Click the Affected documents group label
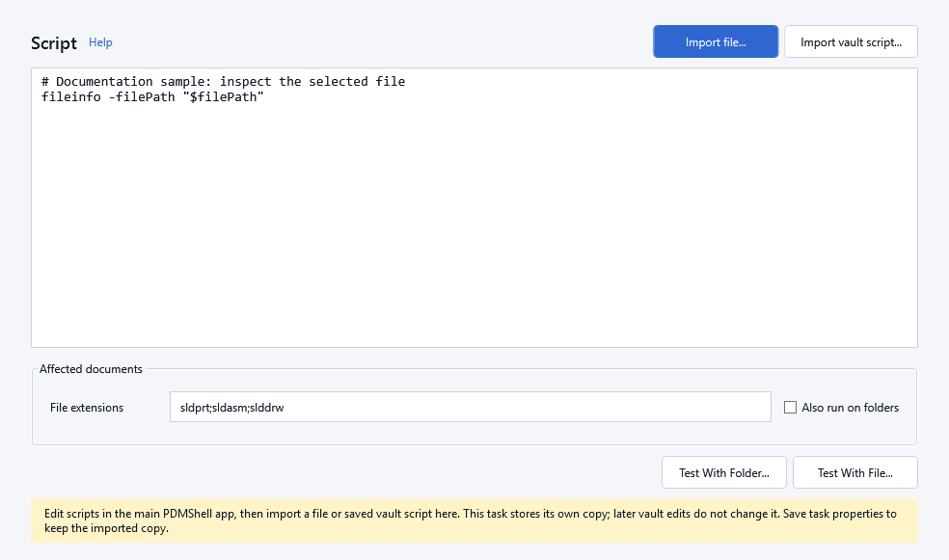The image size is (949, 560). tap(91, 369)
